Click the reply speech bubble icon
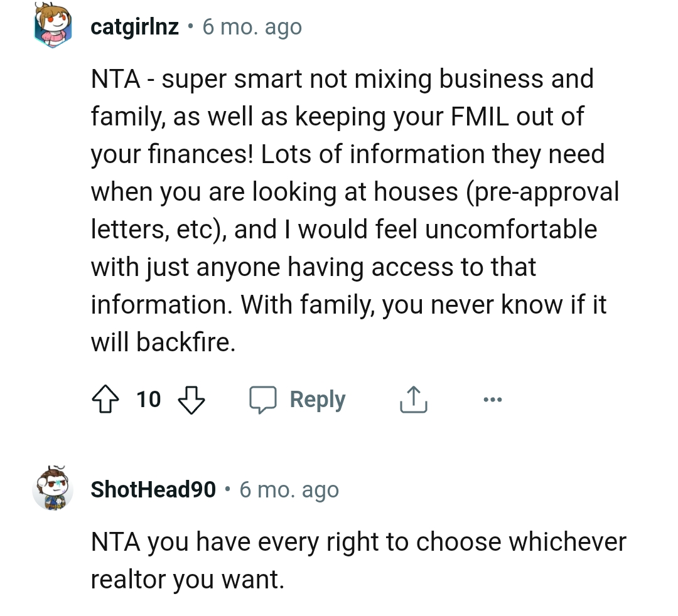 (265, 399)
